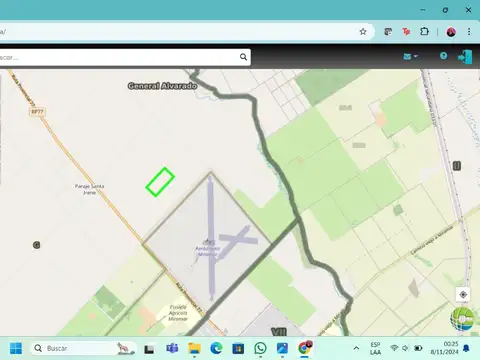Click the globe logo at the map corner
480x360 pixels.
point(462,319)
